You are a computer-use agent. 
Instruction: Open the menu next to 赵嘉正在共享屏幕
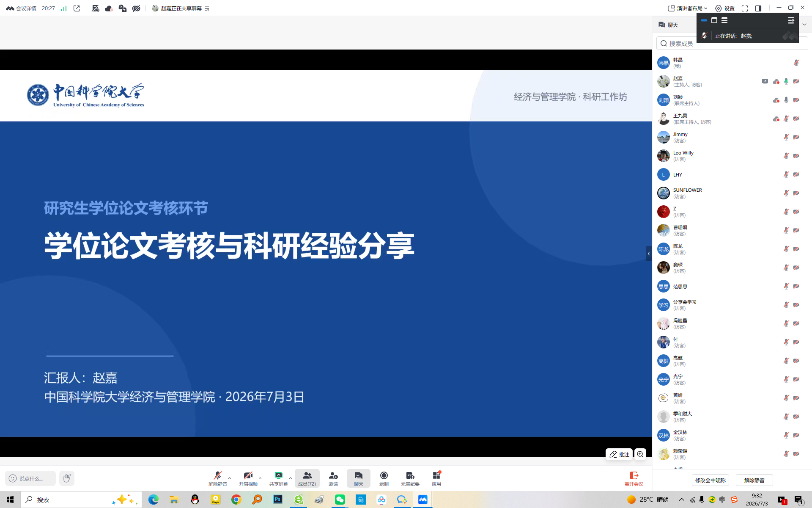[x=207, y=8]
